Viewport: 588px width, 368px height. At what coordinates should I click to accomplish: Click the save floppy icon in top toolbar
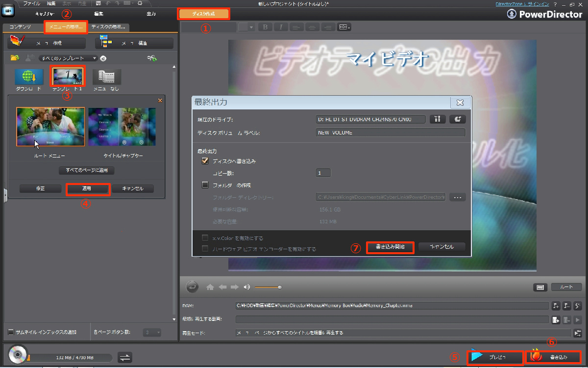(x=98, y=3)
